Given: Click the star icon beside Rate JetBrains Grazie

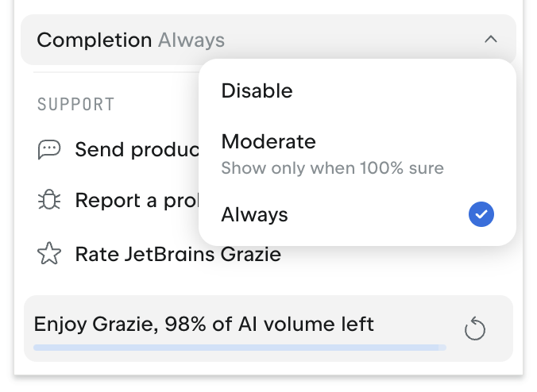Looking at the screenshot, I should coord(49,255).
